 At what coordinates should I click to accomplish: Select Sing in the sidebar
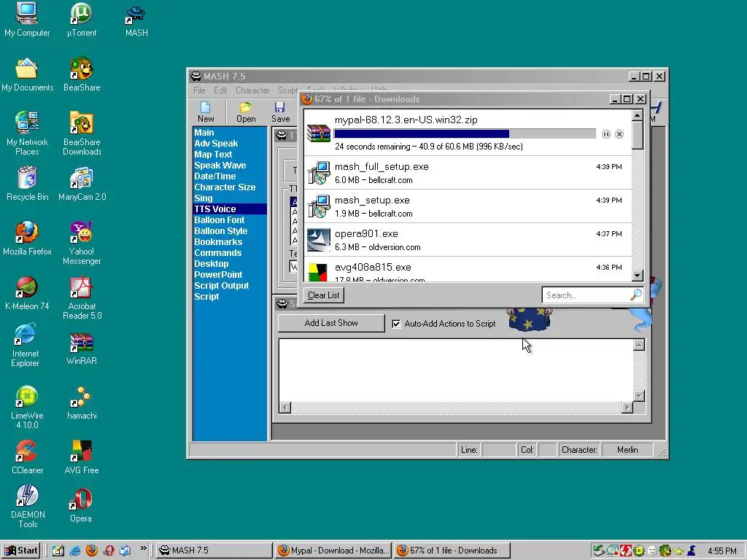point(230,198)
